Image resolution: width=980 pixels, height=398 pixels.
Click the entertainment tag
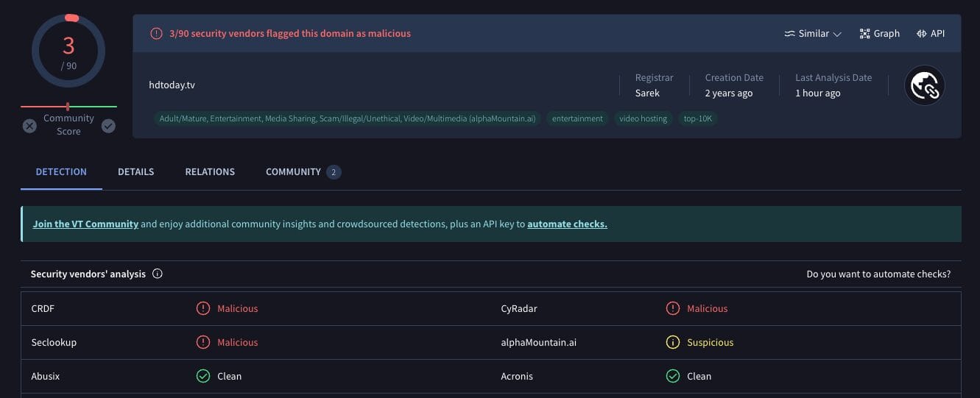pos(577,118)
